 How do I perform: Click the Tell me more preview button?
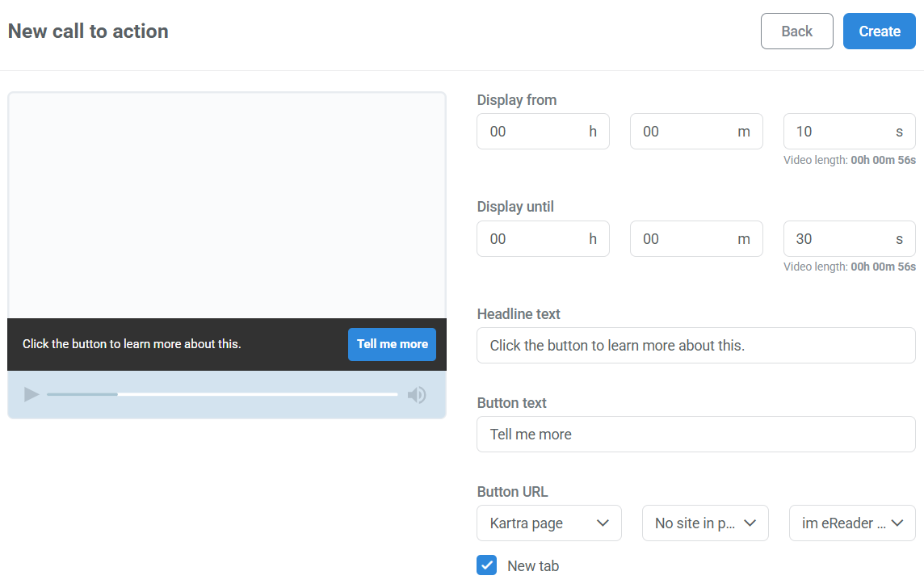coord(392,344)
